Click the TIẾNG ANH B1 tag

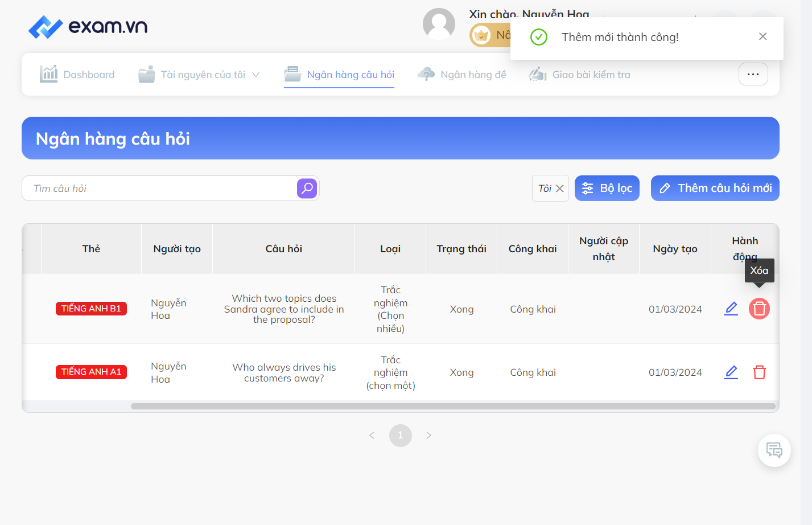(x=91, y=309)
